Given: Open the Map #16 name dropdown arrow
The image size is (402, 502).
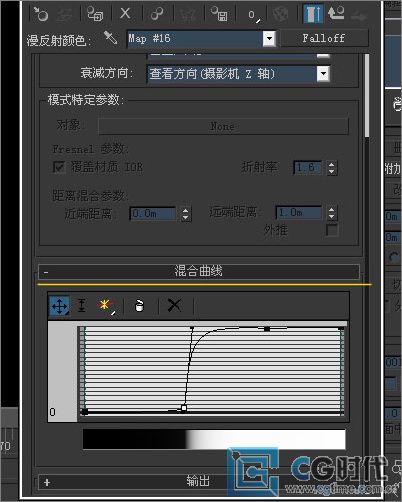Looking at the screenshot, I should [269, 39].
